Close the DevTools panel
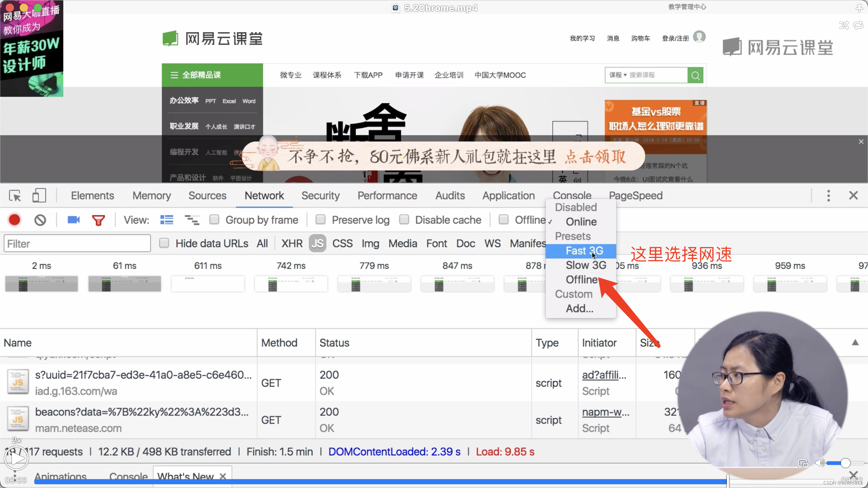 853,195
